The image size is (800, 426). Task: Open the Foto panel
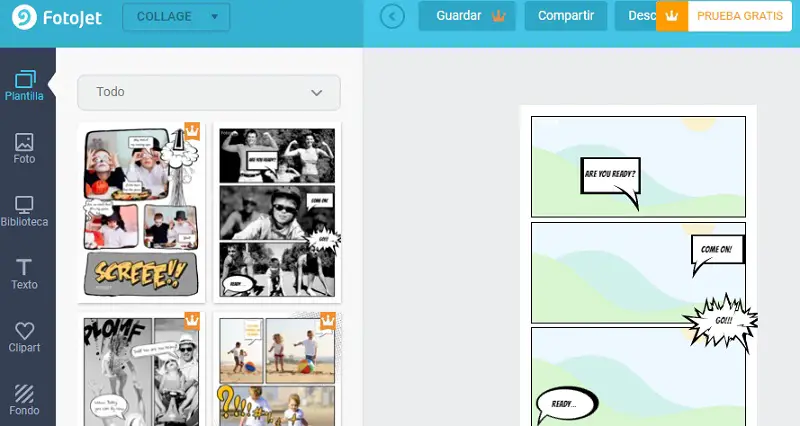click(24, 148)
